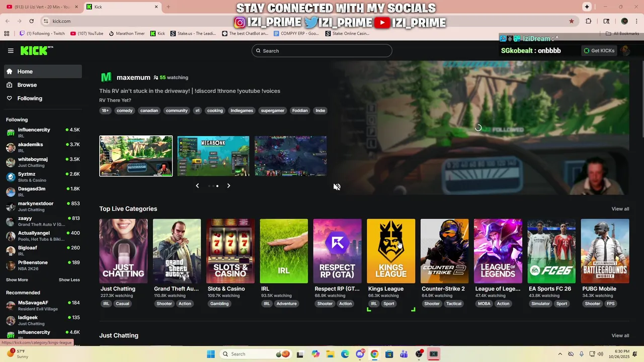Select Following in the sidebar
This screenshot has height=362, width=644.
coord(43,99)
